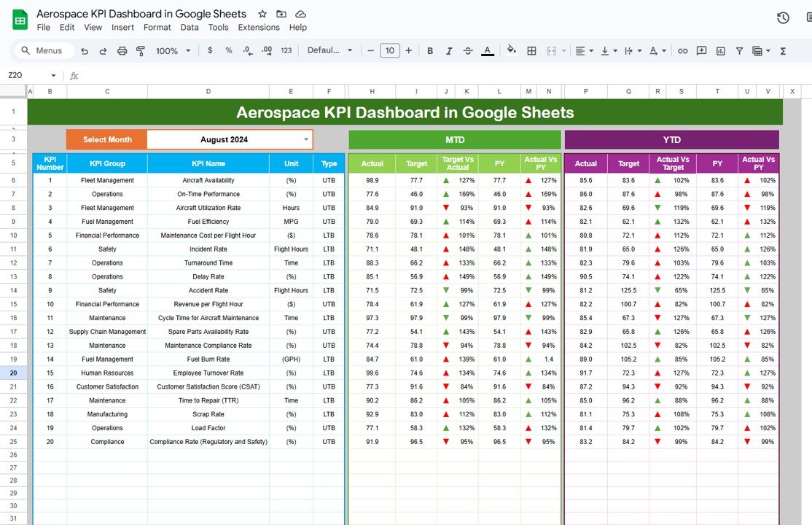812x525 pixels.
Task: Open the Borders tool
Action: pyautogui.click(x=531, y=51)
